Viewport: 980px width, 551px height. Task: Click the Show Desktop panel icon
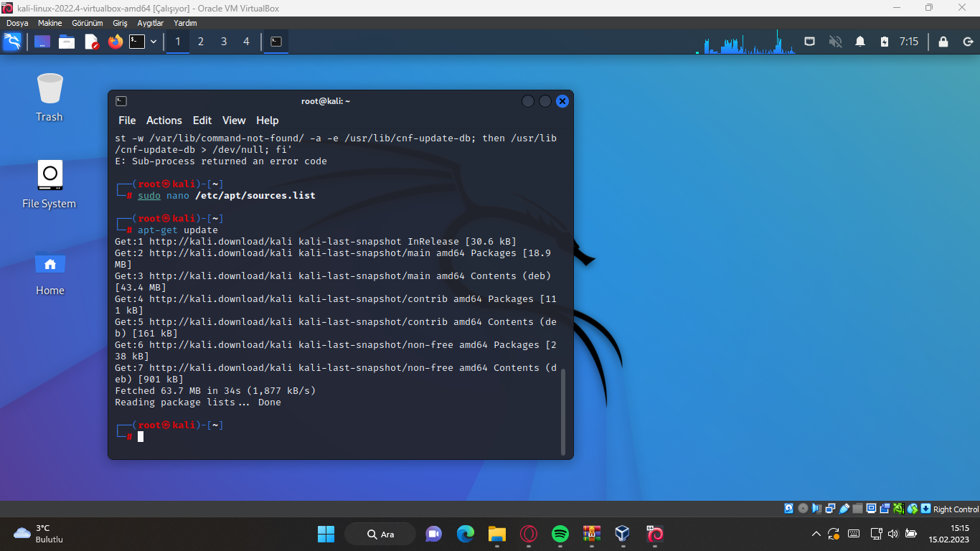pos(42,42)
